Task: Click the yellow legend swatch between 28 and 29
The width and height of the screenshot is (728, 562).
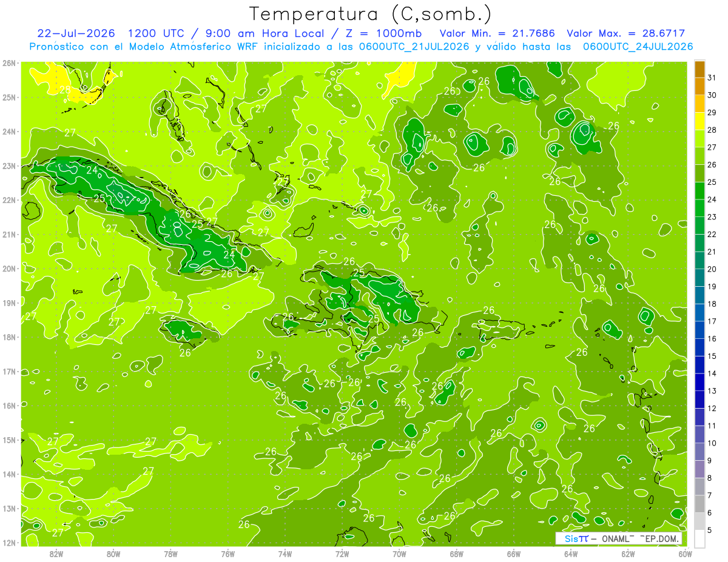Action: (x=699, y=121)
